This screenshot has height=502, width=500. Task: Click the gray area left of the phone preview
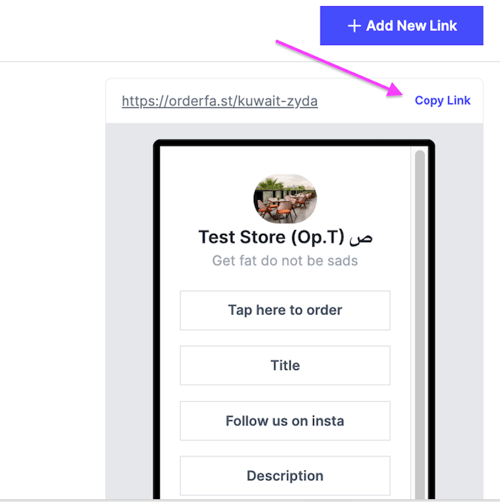[129, 310]
